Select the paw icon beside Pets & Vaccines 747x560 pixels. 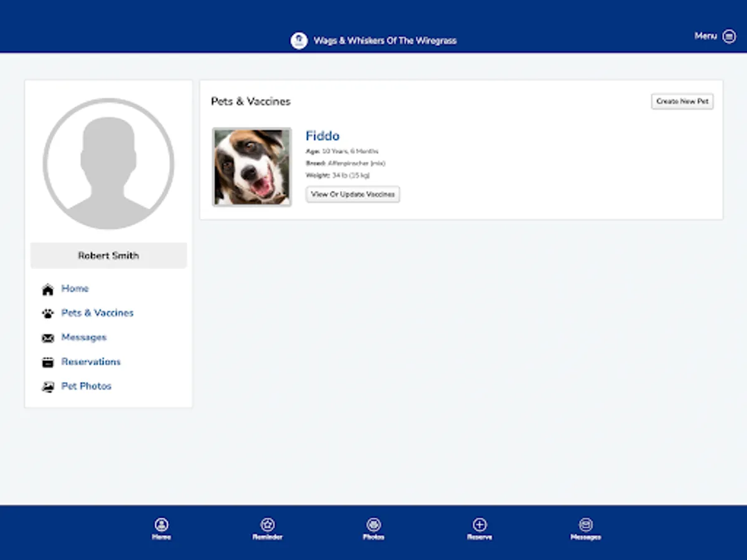48,313
